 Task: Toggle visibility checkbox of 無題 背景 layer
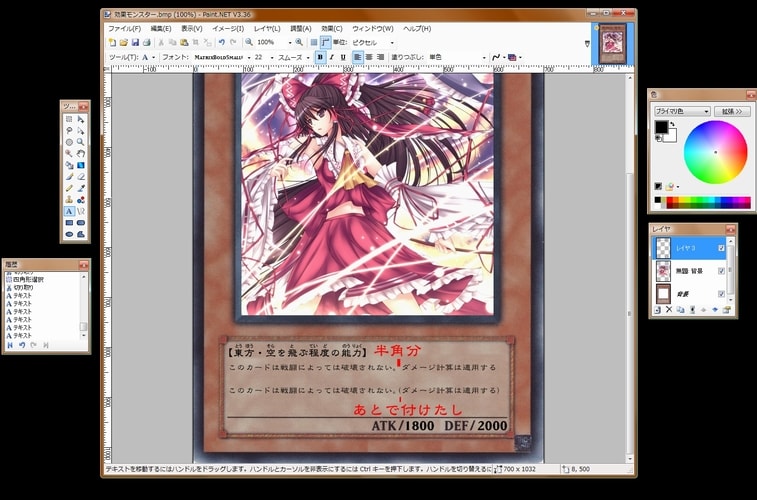(x=721, y=271)
